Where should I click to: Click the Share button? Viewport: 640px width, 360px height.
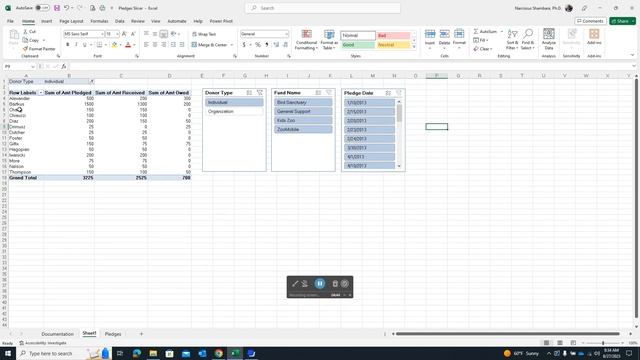[622, 21]
